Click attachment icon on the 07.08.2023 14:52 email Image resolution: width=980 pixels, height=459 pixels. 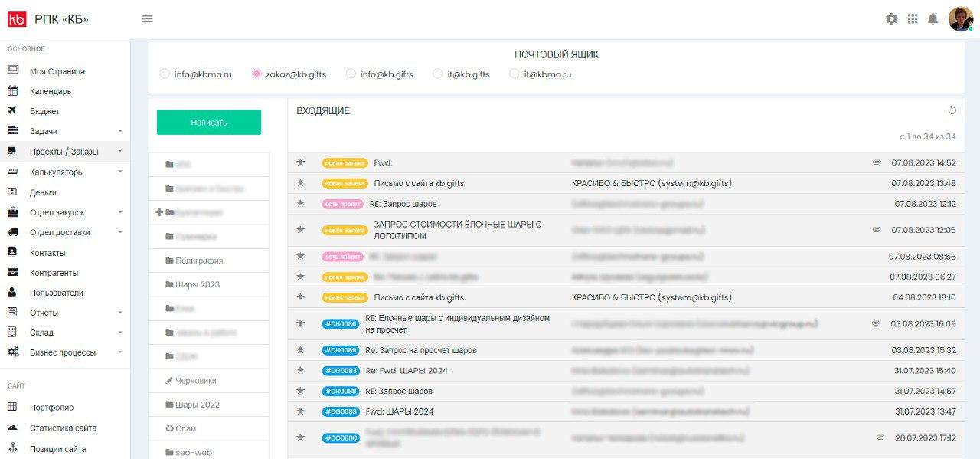877,162
